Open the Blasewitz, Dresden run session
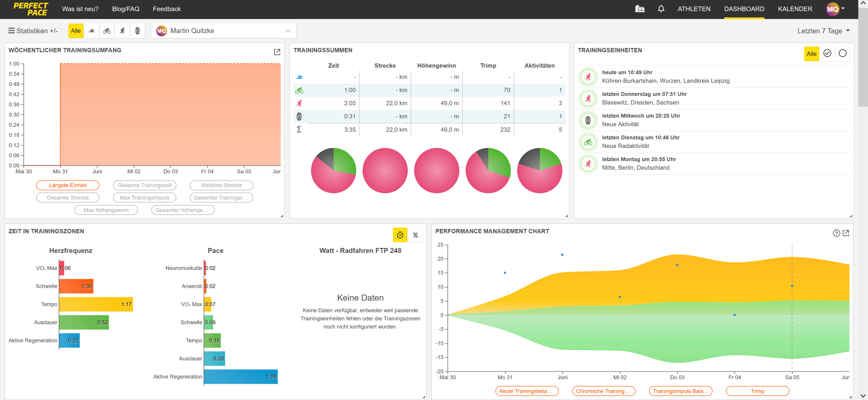Screen dimensions: 868x400 (714, 99)
